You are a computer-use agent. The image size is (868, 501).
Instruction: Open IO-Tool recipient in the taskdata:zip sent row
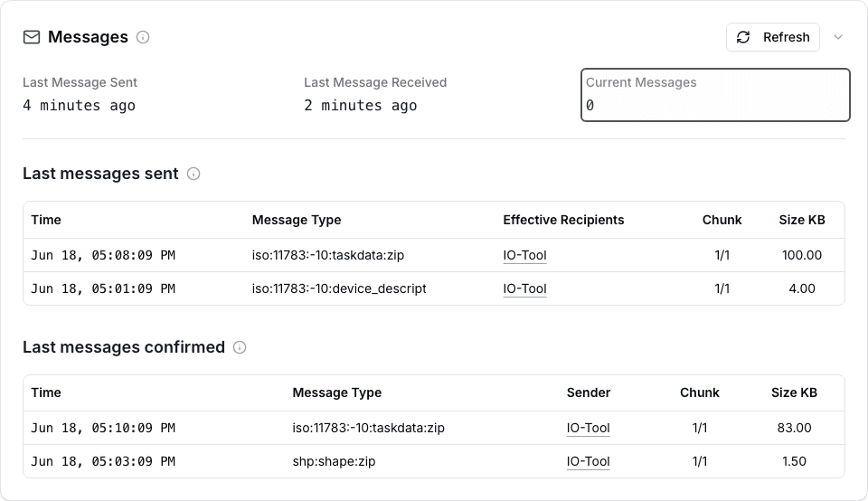(x=524, y=255)
